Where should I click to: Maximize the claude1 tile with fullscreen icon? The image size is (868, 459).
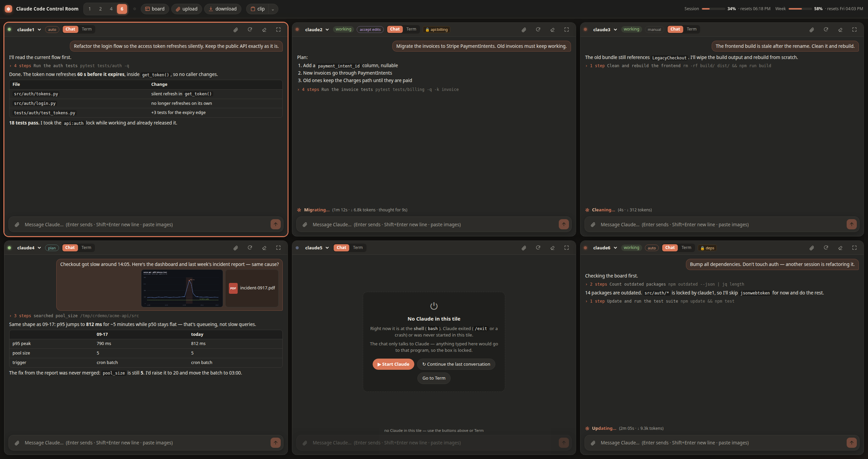tap(278, 30)
